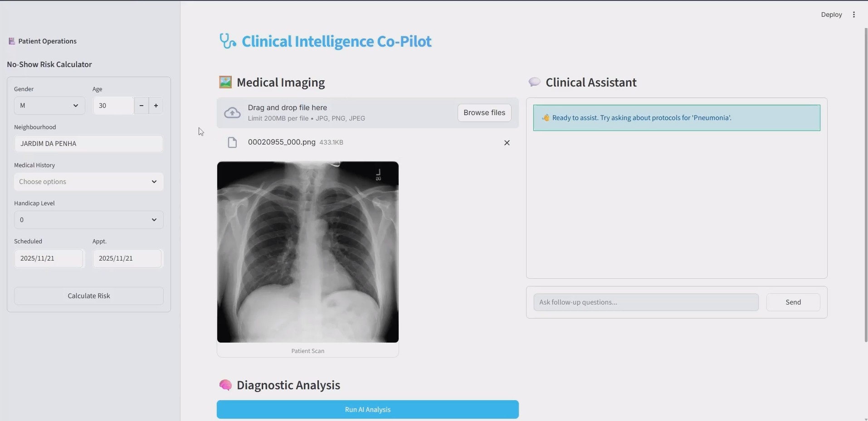Click the brain icon next to Diagnostic Analysis
This screenshot has width=868, height=421.
tap(226, 385)
